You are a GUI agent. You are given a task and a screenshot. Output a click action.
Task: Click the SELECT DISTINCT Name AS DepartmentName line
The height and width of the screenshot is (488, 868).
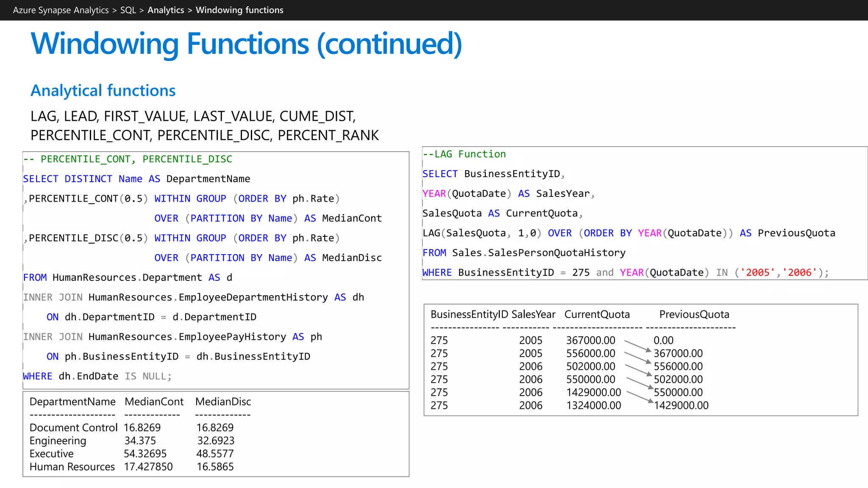coord(136,179)
